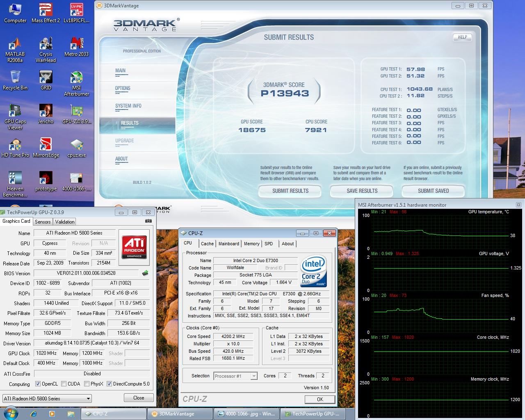The width and height of the screenshot is (525, 420).
Task: Open Heaven Benchmark desktop shortcut
Action: coord(15,185)
